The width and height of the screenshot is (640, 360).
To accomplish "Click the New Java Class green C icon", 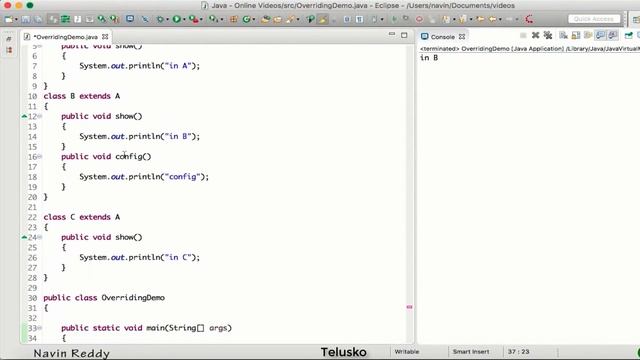I will (247, 19).
